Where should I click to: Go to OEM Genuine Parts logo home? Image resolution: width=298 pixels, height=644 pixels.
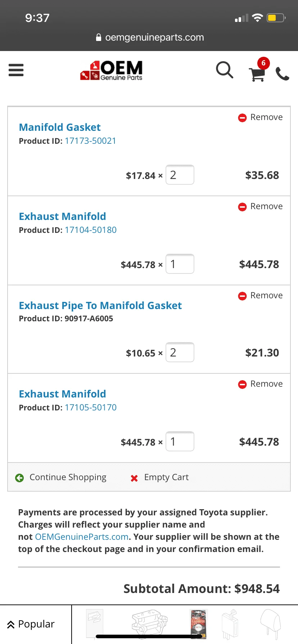(111, 70)
